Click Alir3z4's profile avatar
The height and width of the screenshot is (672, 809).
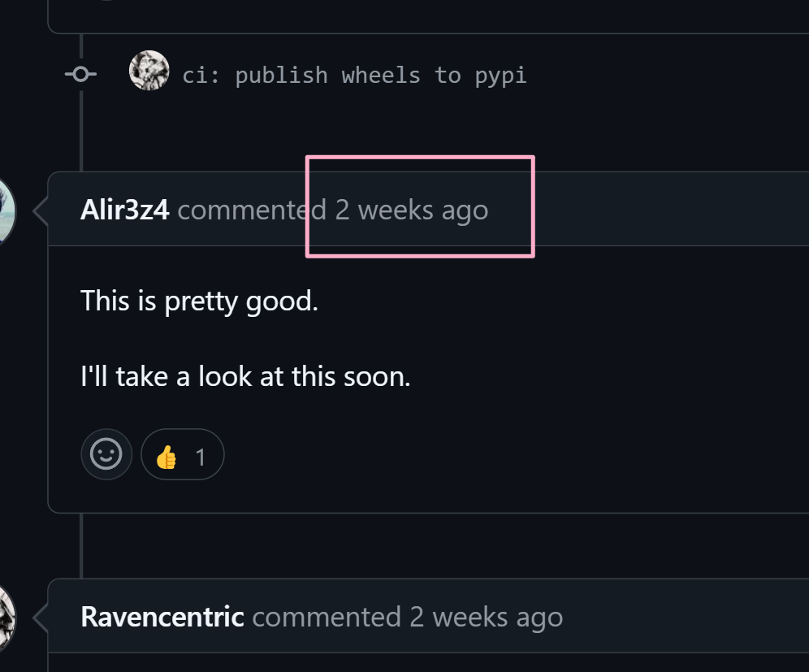coord(6,210)
